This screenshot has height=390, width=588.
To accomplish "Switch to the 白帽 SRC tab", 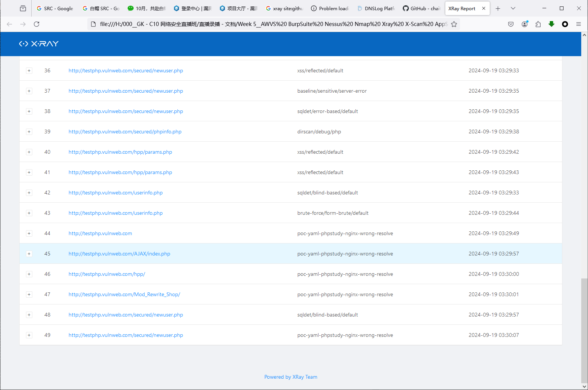I will pyautogui.click(x=101, y=8).
